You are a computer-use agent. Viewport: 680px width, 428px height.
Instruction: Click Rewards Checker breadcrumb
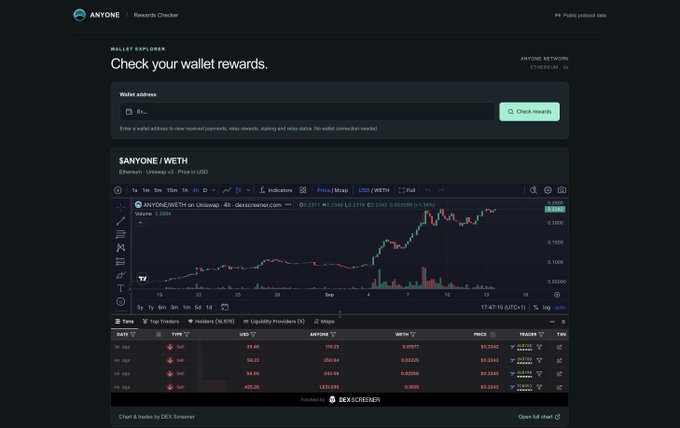coord(156,15)
